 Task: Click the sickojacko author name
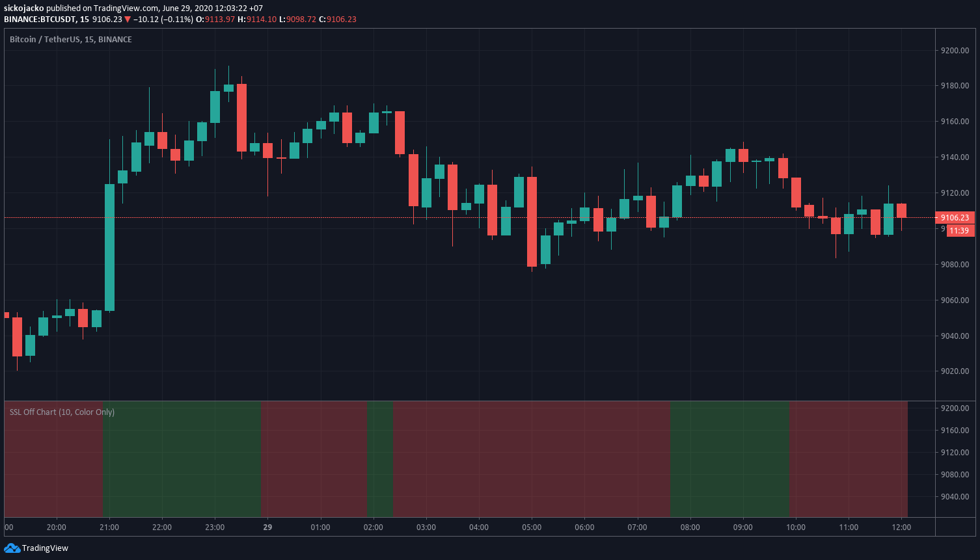23,8
